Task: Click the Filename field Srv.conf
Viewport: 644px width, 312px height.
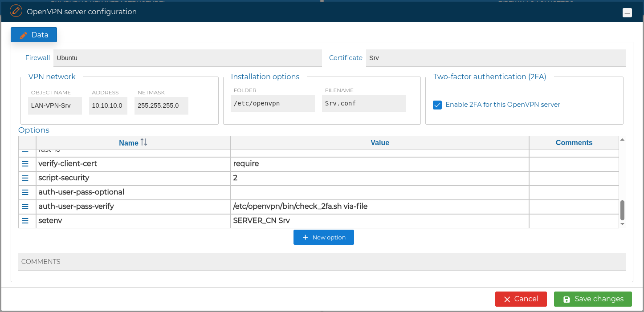Action: [x=364, y=103]
